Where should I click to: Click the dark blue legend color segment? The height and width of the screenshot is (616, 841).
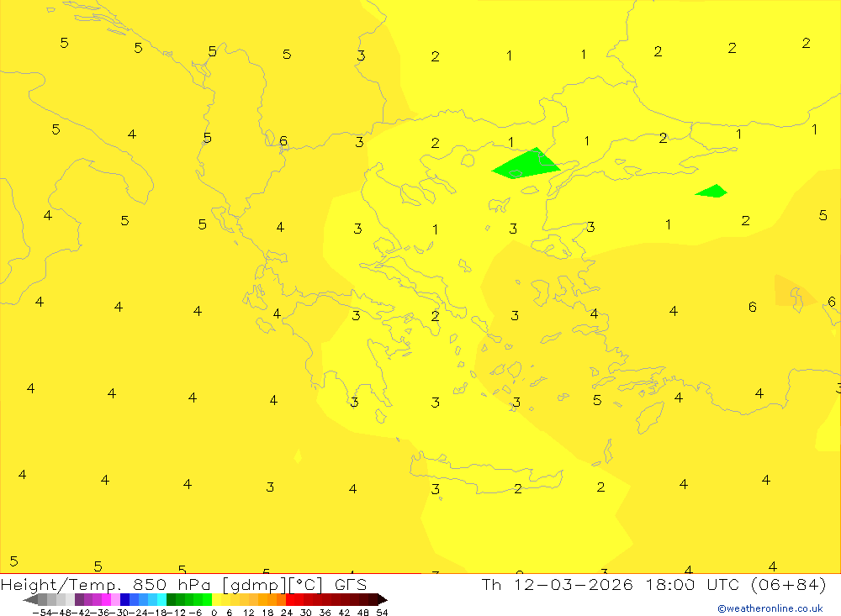124,599
